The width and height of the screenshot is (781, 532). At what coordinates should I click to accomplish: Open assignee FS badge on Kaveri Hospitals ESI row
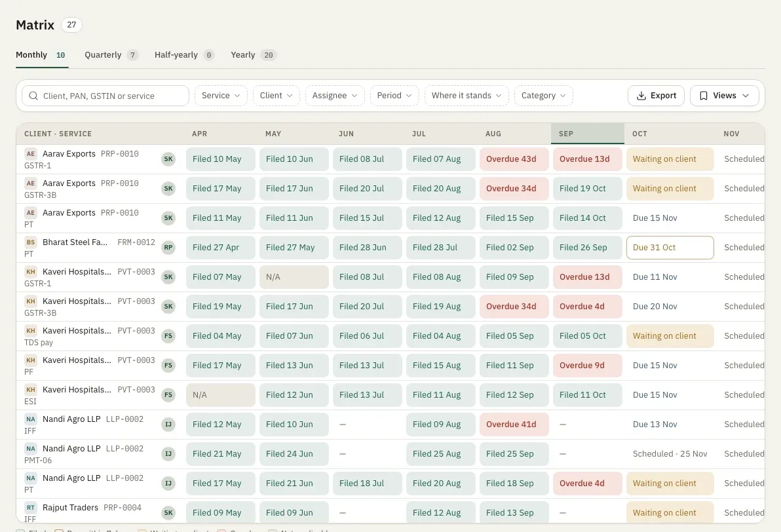pos(168,395)
